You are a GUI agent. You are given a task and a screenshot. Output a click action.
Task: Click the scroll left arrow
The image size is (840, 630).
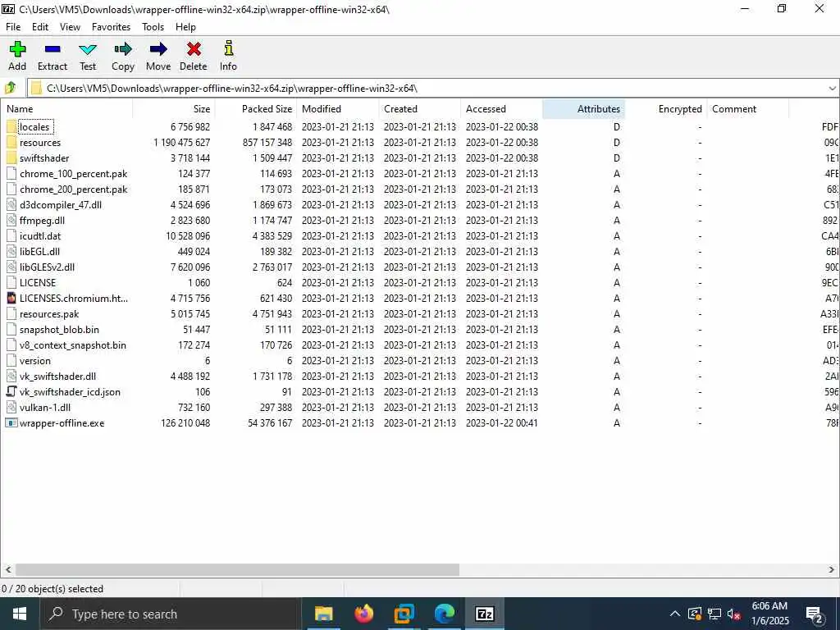7,569
